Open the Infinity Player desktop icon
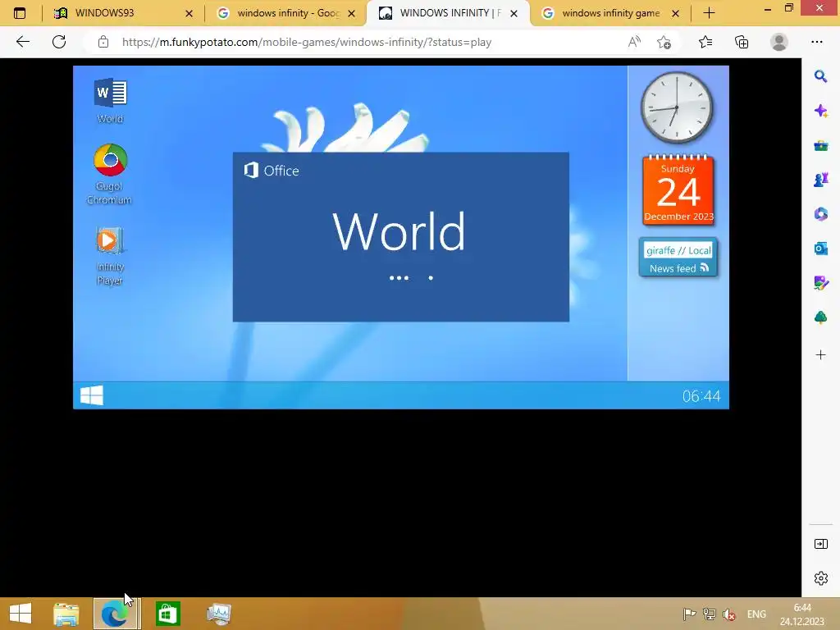 [110, 256]
